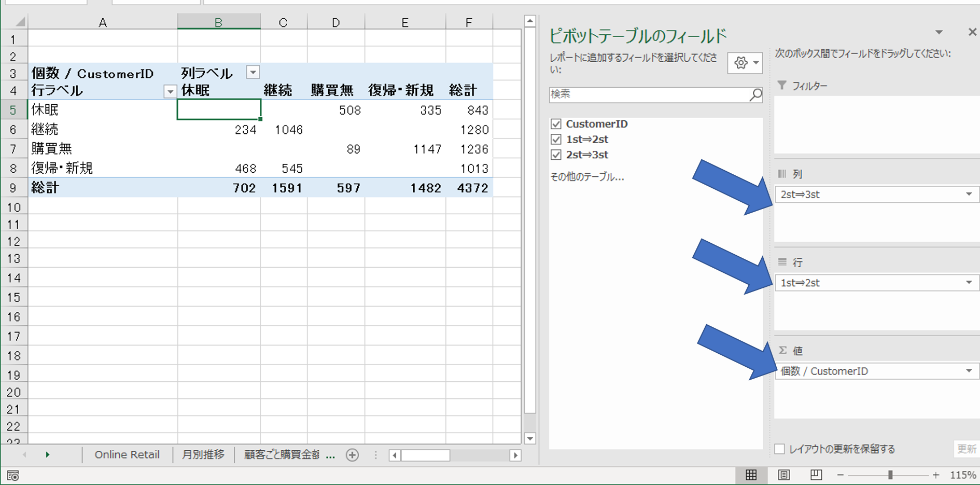Select cell with value 234
This screenshot has height=485, width=980.
pyautogui.click(x=219, y=130)
